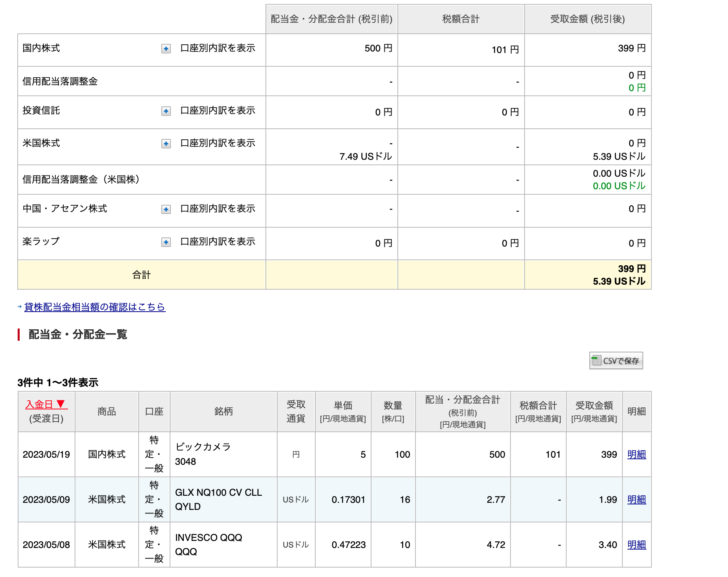Image resolution: width=728 pixels, height=577 pixels.
Task: Click the GLX NQ100 CV CLL QYLD name
Action: 218,499
